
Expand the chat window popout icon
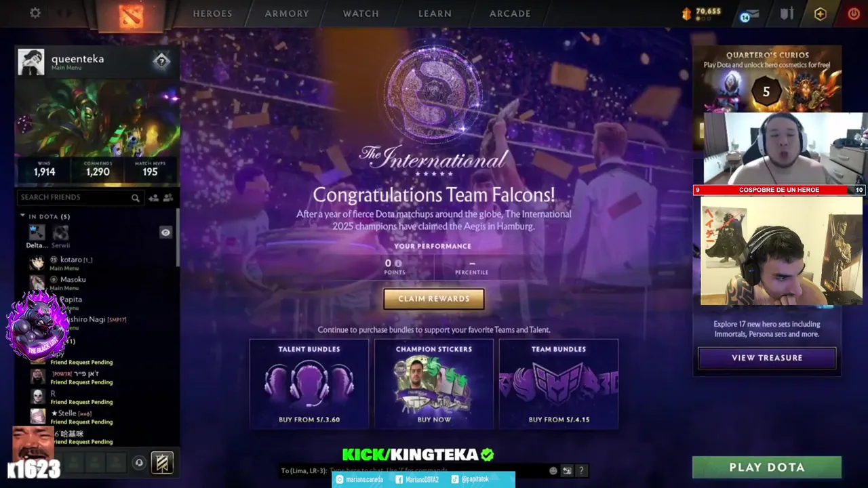567,470
